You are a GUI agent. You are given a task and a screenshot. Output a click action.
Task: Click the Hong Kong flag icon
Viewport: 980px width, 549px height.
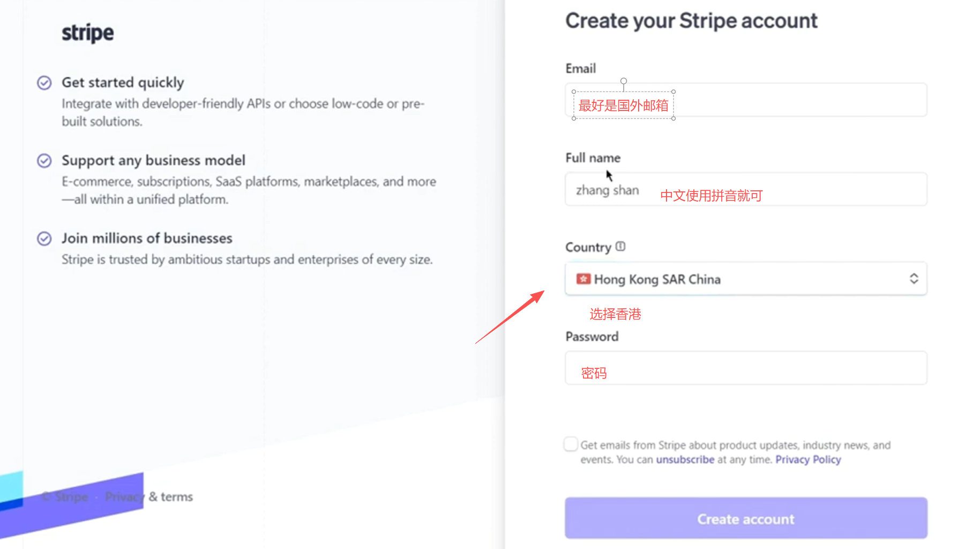click(583, 279)
